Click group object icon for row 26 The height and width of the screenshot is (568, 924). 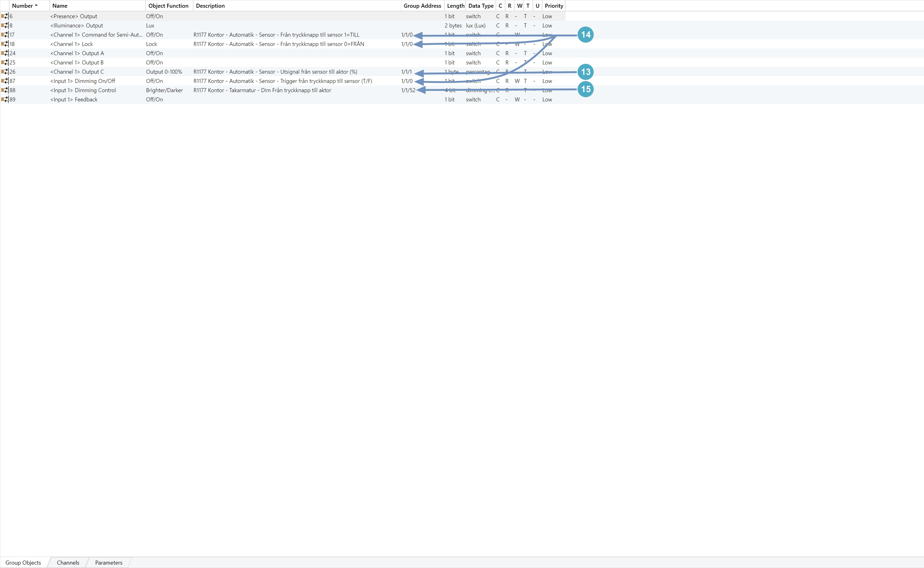click(x=5, y=72)
